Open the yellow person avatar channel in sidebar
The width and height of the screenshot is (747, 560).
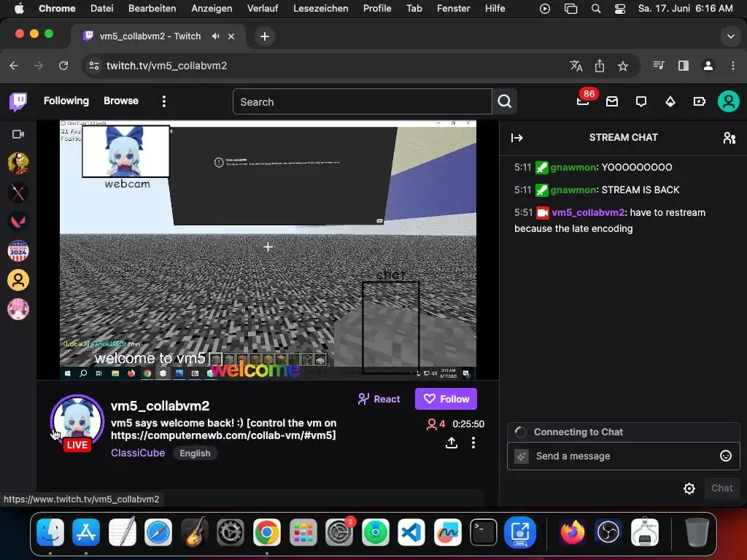(x=18, y=280)
